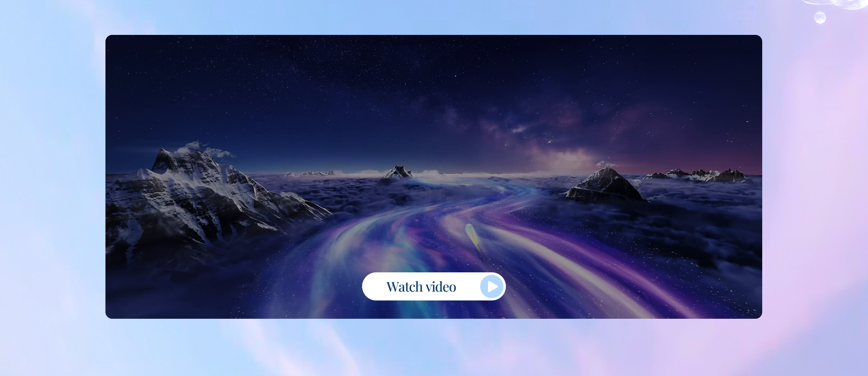Click the glowing yellow comet in the video thumbnail
Viewport: 868px width, 376px height.
[x=471, y=234]
